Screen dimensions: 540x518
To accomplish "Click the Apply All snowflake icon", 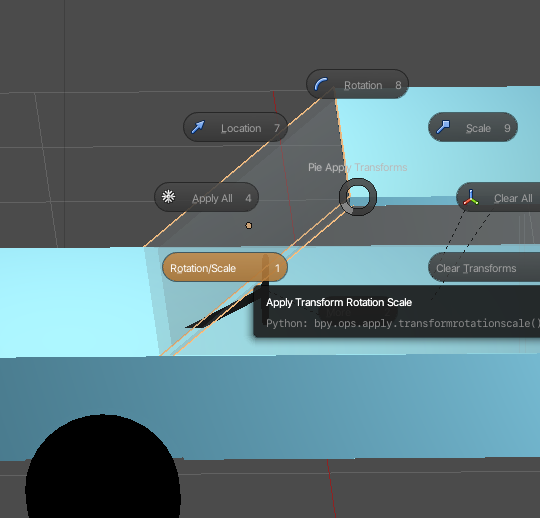I will pos(169,197).
